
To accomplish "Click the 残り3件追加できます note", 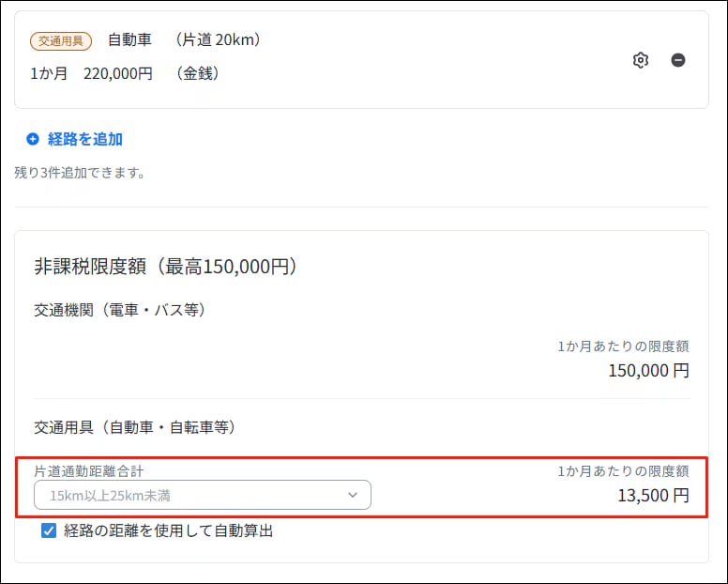I will (x=80, y=173).
